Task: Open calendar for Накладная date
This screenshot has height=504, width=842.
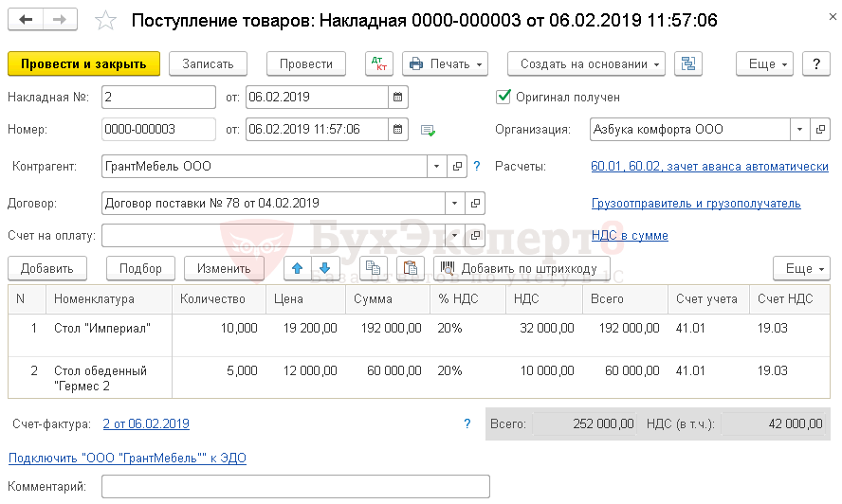Action: (398, 98)
